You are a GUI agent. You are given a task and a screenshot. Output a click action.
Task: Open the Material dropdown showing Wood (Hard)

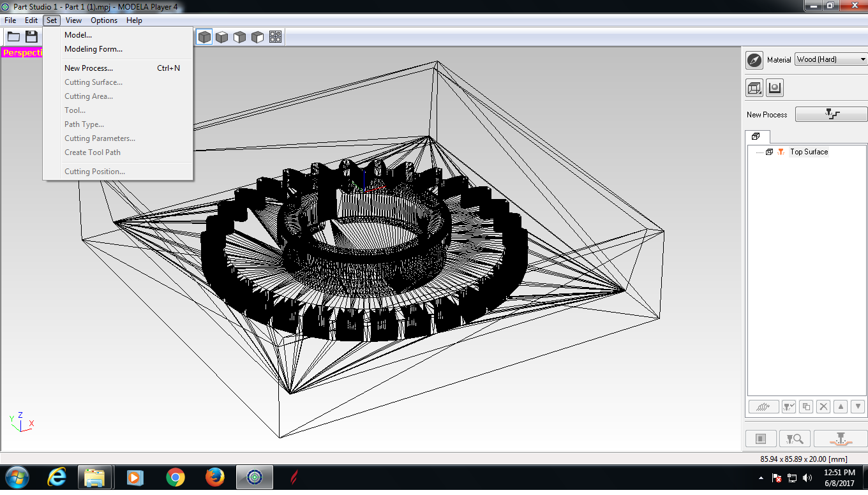coord(831,59)
